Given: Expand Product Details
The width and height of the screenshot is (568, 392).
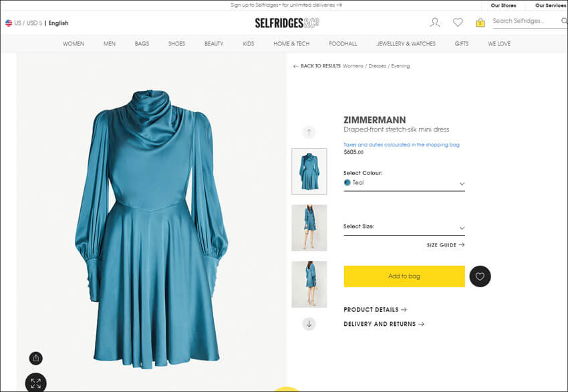Looking at the screenshot, I should (376, 310).
